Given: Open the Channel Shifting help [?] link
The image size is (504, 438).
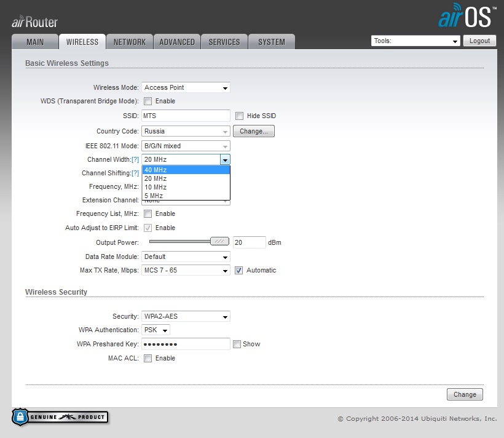Looking at the screenshot, I should [x=135, y=173].
